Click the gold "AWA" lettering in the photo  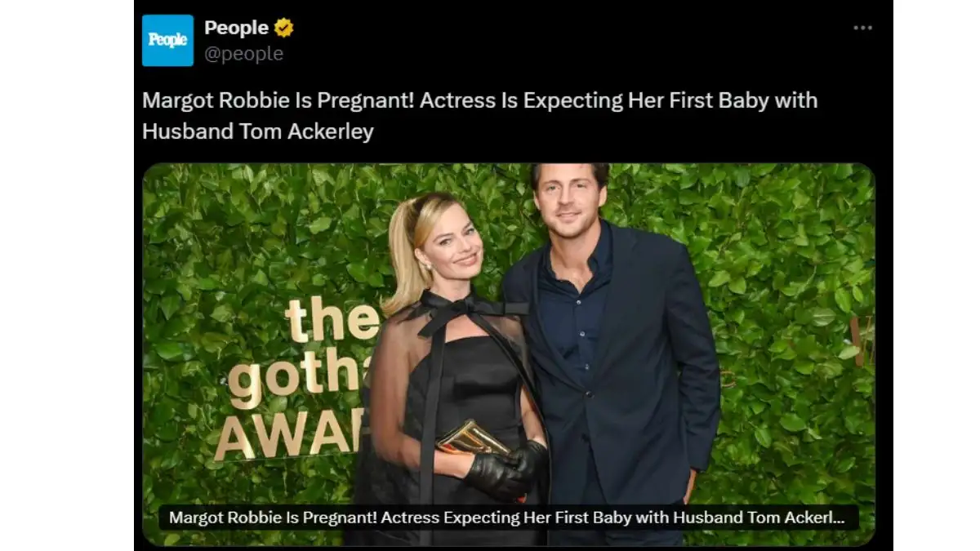pos(292,436)
